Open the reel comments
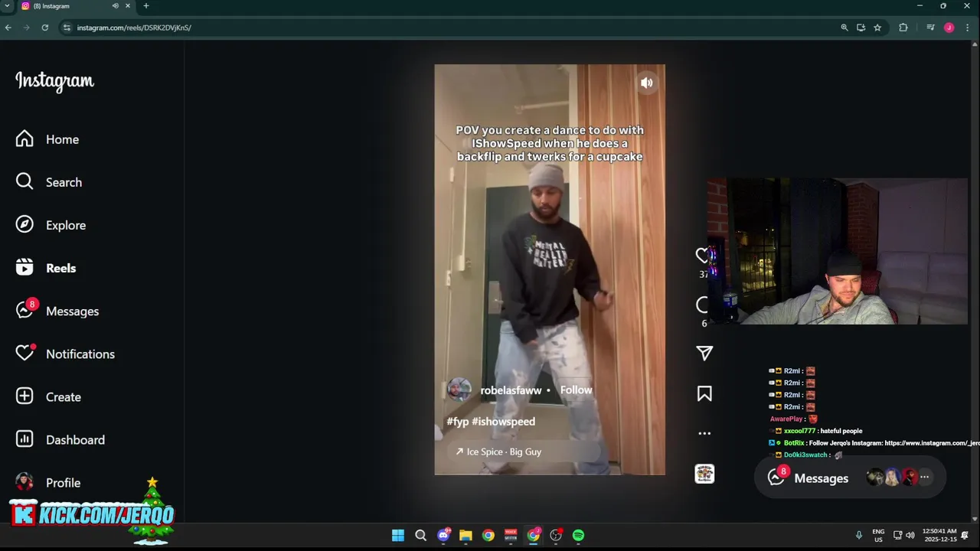This screenshot has height=551, width=980. tap(702, 305)
